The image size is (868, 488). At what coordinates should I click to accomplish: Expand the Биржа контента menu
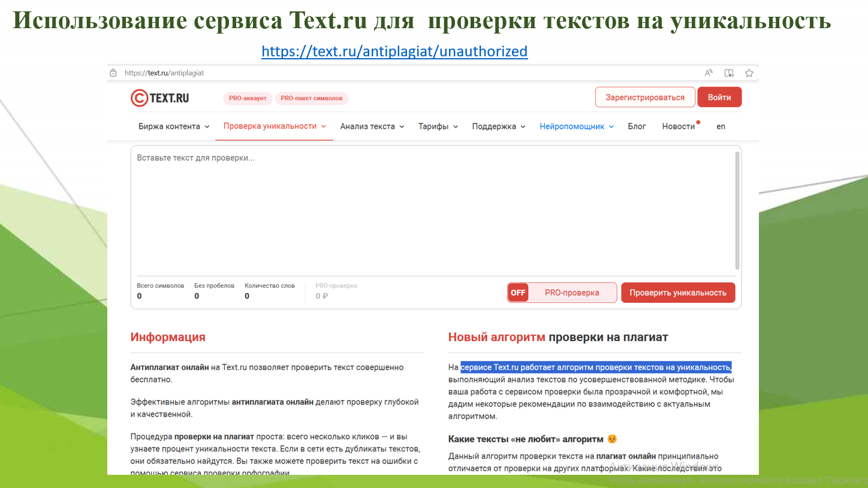[x=174, y=126]
